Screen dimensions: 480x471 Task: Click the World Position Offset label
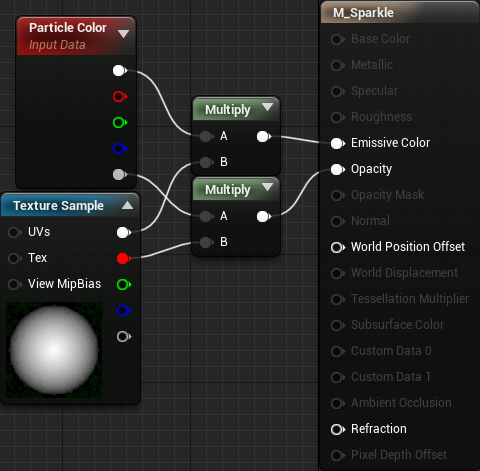pos(408,247)
